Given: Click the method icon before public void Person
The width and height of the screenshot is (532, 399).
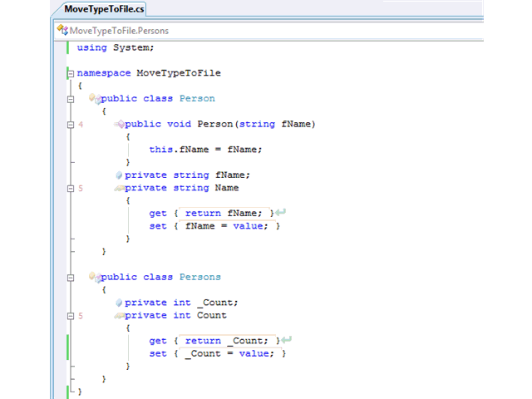Looking at the screenshot, I should click(x=120, y=124).
